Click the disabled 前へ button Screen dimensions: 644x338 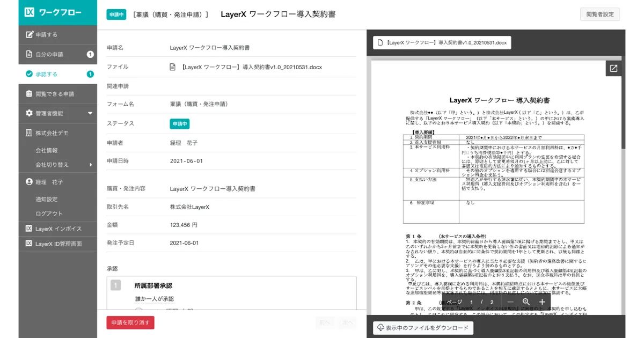[325, 322]
